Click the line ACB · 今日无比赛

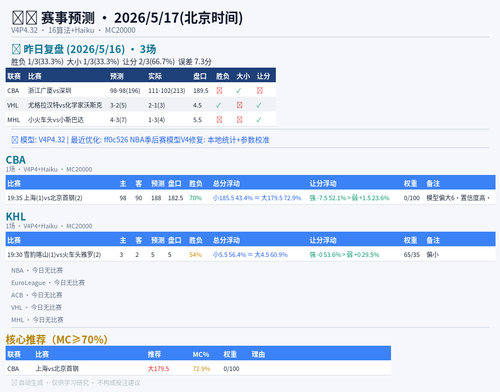pos(37,295)
